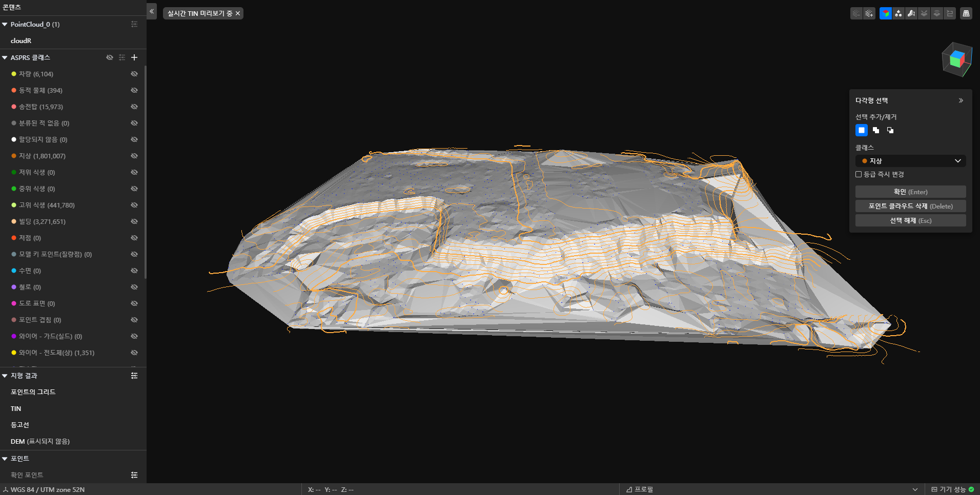The height and width of the screenshot is (495, 980).
Task: Collapse the left content sidebar
Action: (x=152, y=11)
